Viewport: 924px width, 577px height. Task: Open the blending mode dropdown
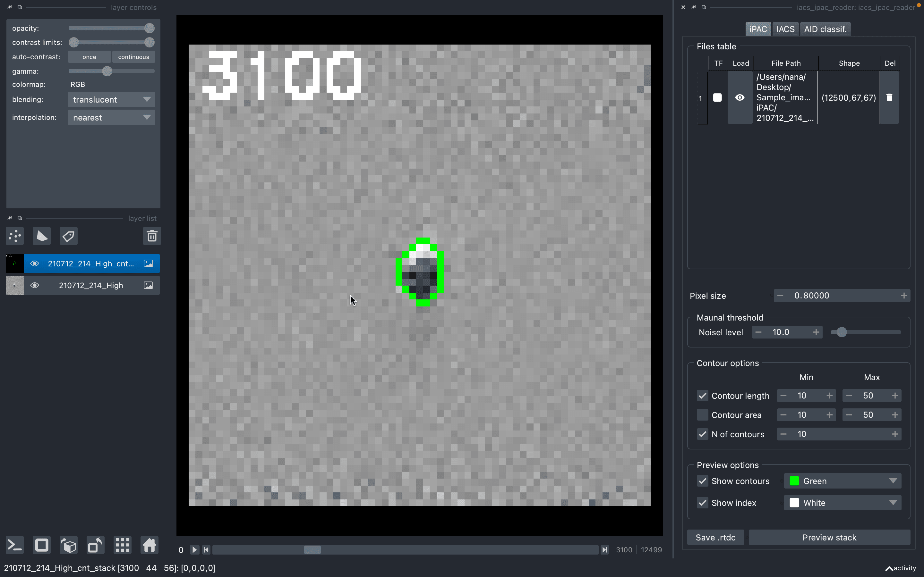(x=112, y=100)
